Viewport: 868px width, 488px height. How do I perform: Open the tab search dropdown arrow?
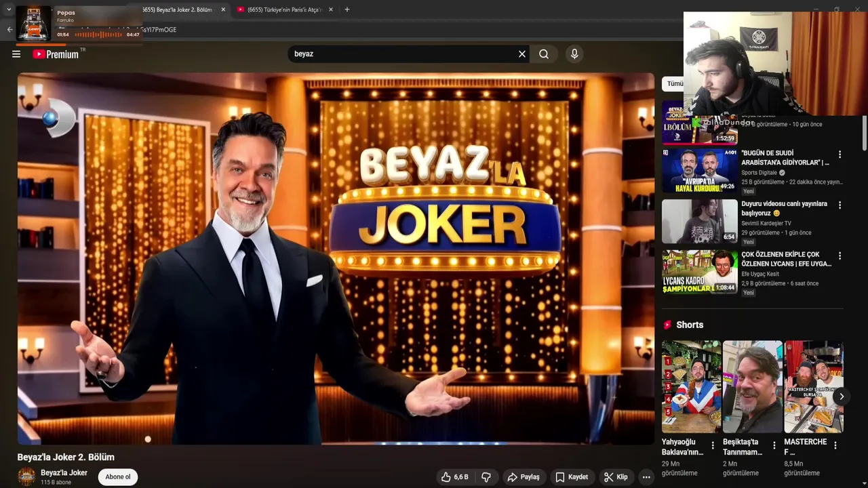click(9, 9)
